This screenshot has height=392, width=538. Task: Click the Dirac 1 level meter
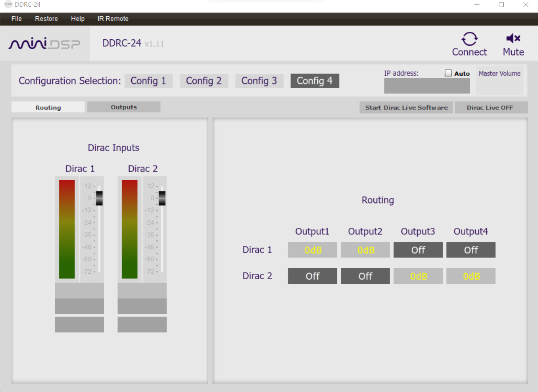[x=67, y=229]
